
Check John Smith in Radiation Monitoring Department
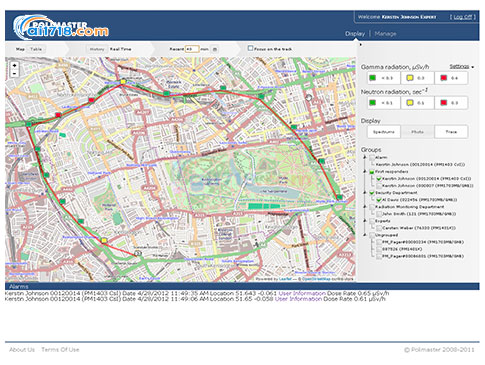(x=379, y=214)
